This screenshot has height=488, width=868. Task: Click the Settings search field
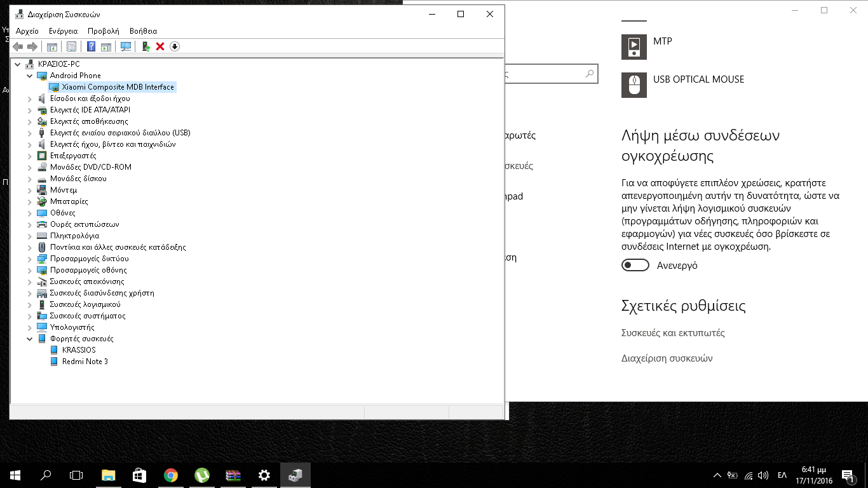click(546, 74)
